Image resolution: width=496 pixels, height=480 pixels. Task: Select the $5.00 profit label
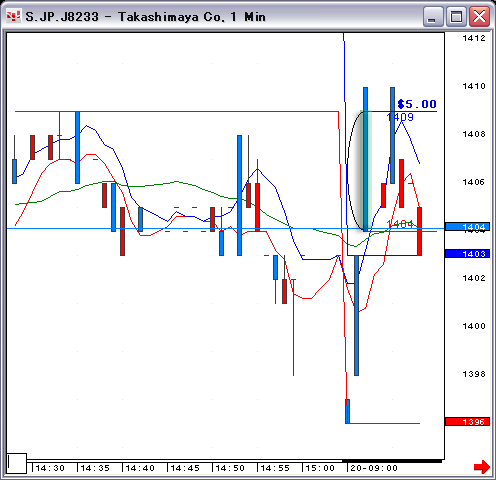(417, 104)
